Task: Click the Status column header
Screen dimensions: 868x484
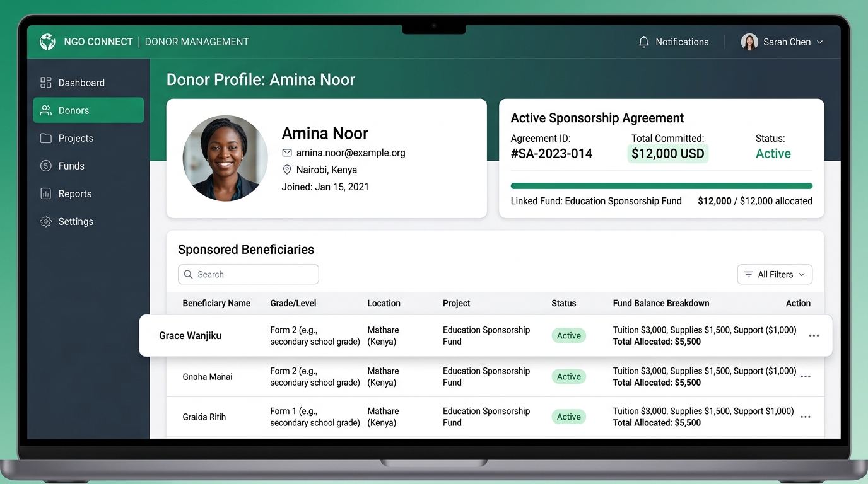Action: tap(564, 303)
